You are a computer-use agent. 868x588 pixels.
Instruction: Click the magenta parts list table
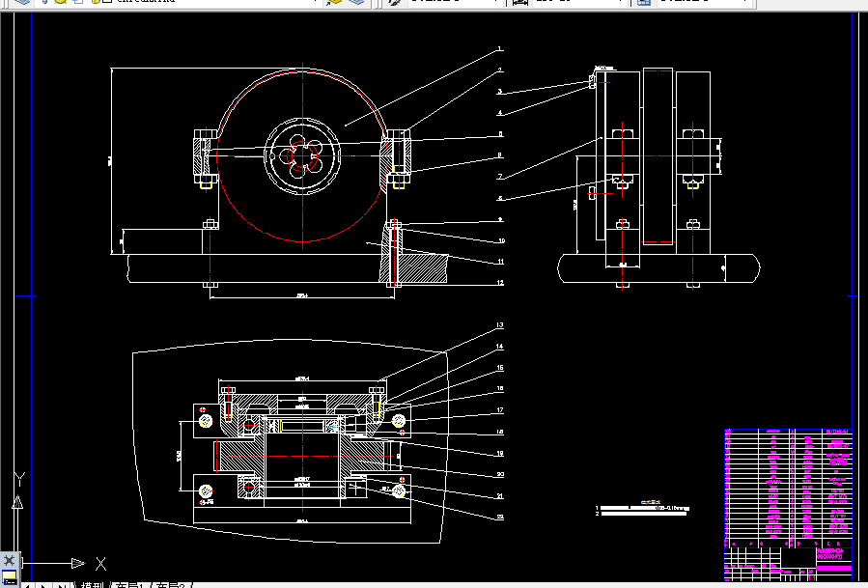click(x=788, y=488)
